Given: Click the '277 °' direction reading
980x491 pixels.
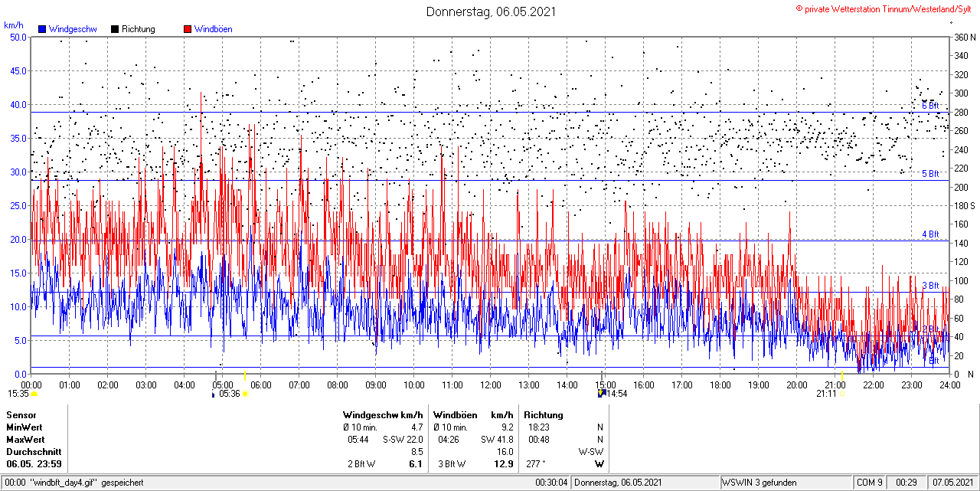Looking at the screenshot, I should pyautogui.click(x=536, y=464).
